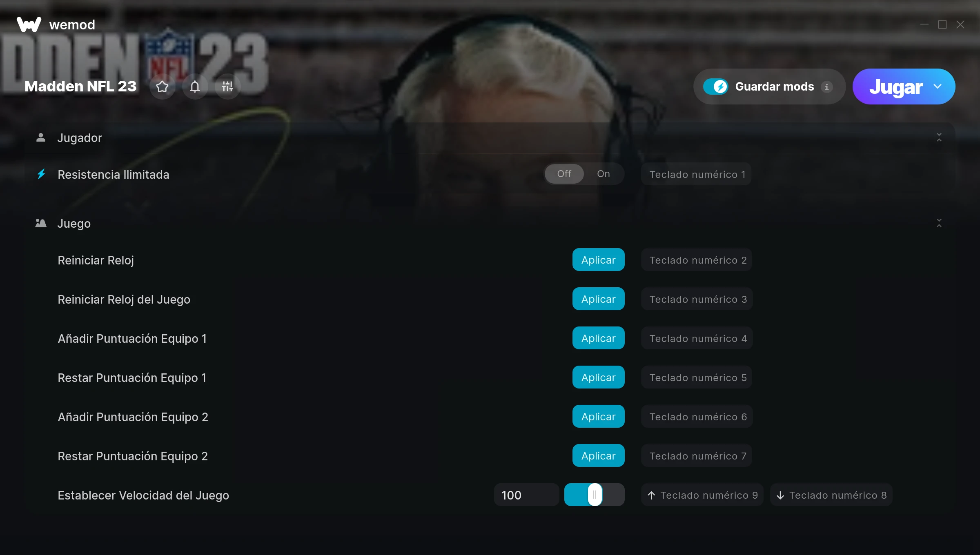This screenshot has width=980, height=555.
Task: Click the Jugador person icon
Action: (41, 138)
